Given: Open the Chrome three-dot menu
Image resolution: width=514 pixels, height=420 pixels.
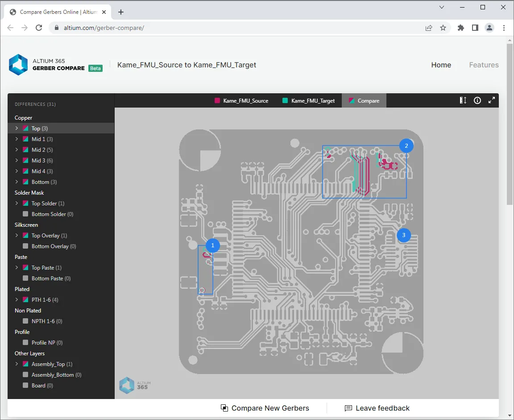Looking at the screenshot, I should tap(504, 28).
